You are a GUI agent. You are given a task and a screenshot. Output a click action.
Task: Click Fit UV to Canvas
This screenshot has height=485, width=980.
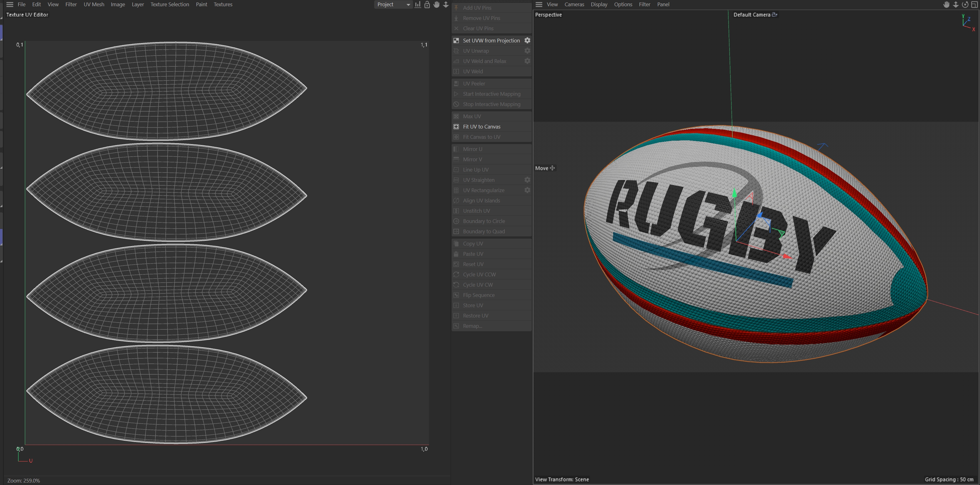(x=482, y=127)
